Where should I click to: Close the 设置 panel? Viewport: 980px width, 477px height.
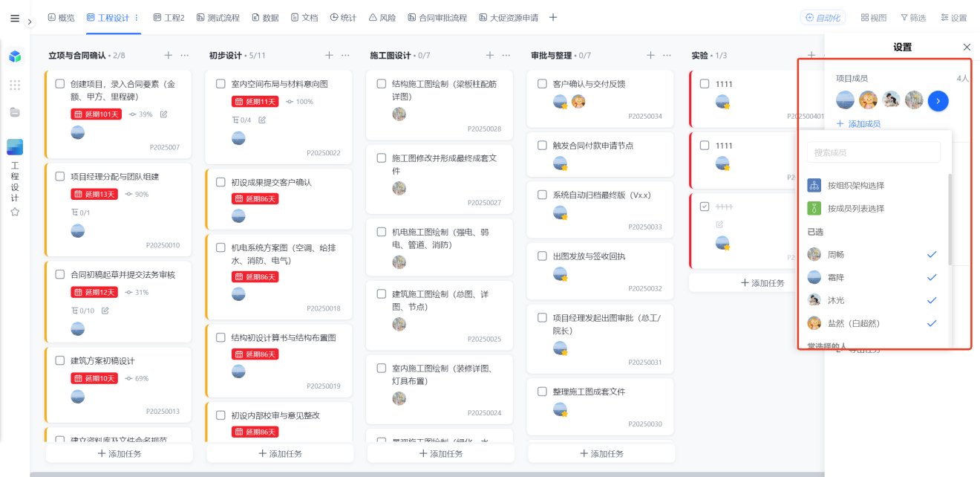click(967, 47)
